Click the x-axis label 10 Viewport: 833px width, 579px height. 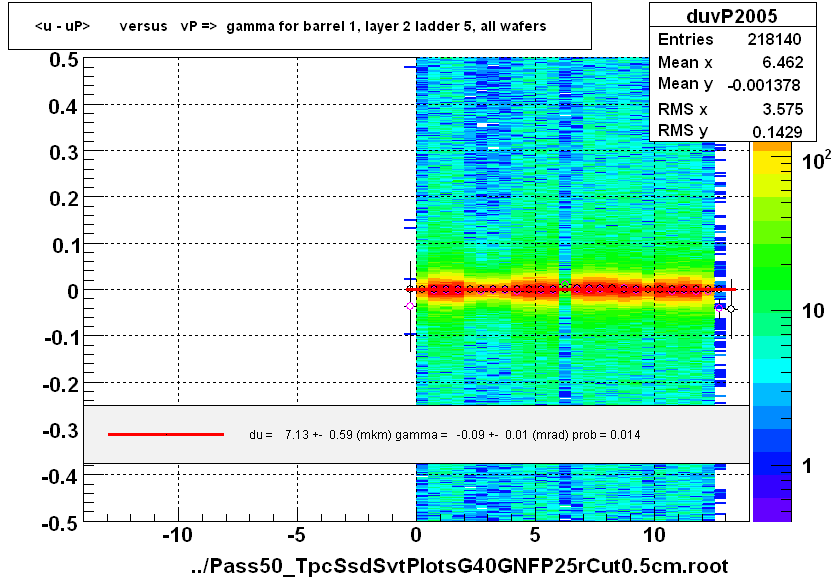point(654,535)
